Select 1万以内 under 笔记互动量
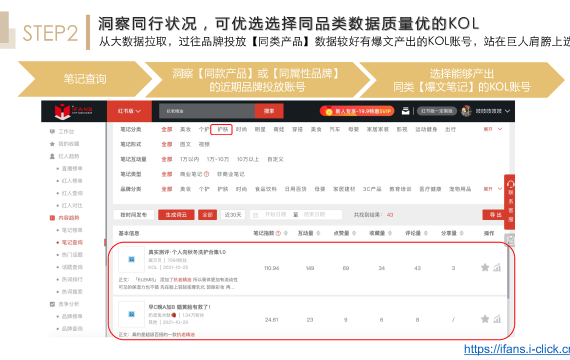The image size is (570, 360). coord(189,159)
